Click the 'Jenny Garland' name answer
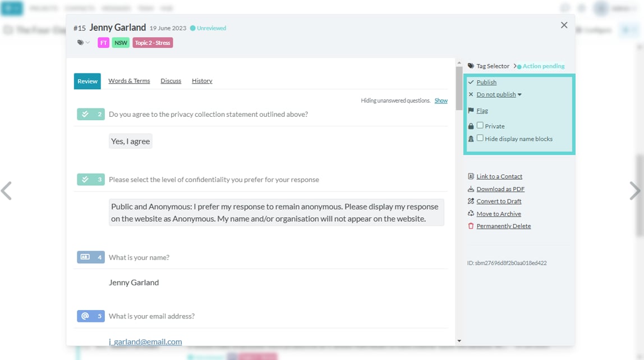Image resolution: width=644 pixels, height=360 pixels. (134, 282)
